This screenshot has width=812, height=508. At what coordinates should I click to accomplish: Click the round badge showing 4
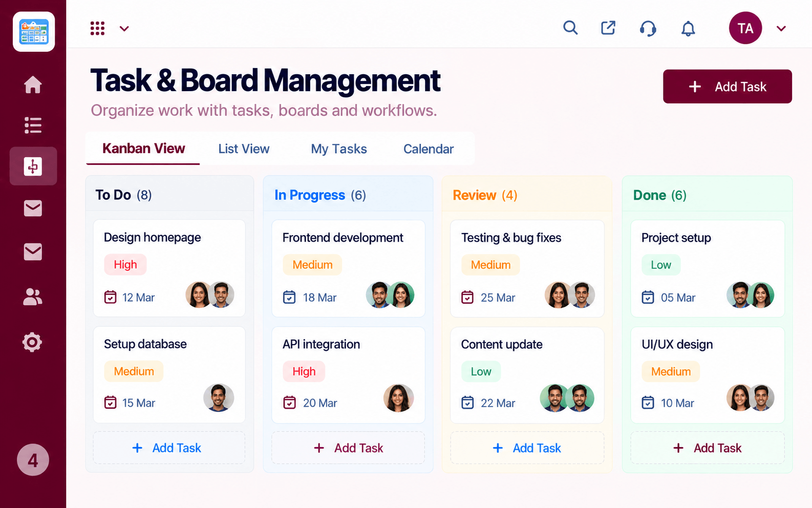coord(33,460)
